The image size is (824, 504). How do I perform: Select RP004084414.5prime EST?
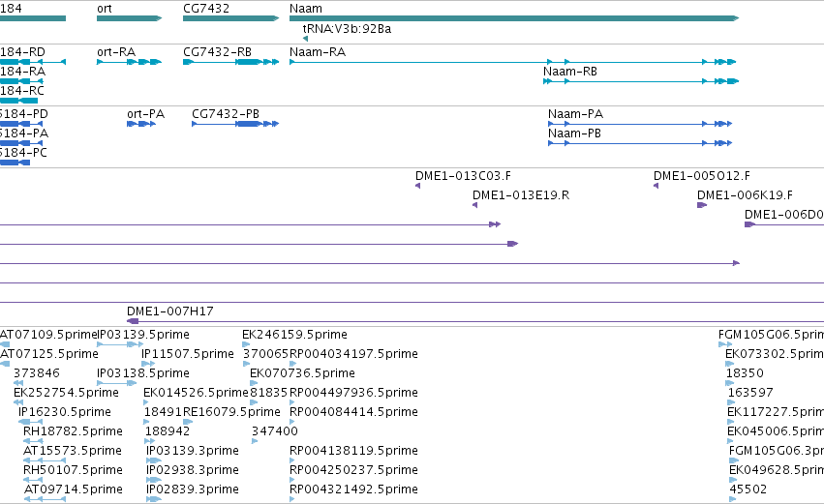(x=353, y=412)
